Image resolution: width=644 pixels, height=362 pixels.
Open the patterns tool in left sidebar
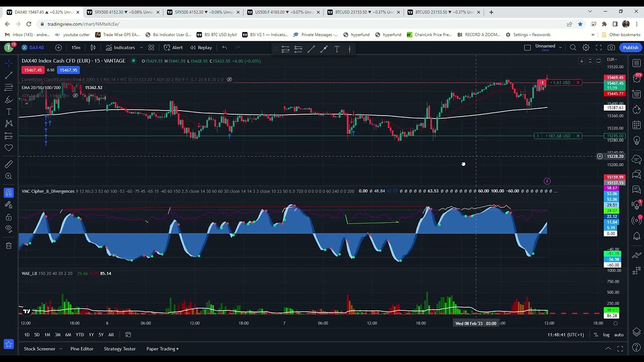click(x=9, y=124)
